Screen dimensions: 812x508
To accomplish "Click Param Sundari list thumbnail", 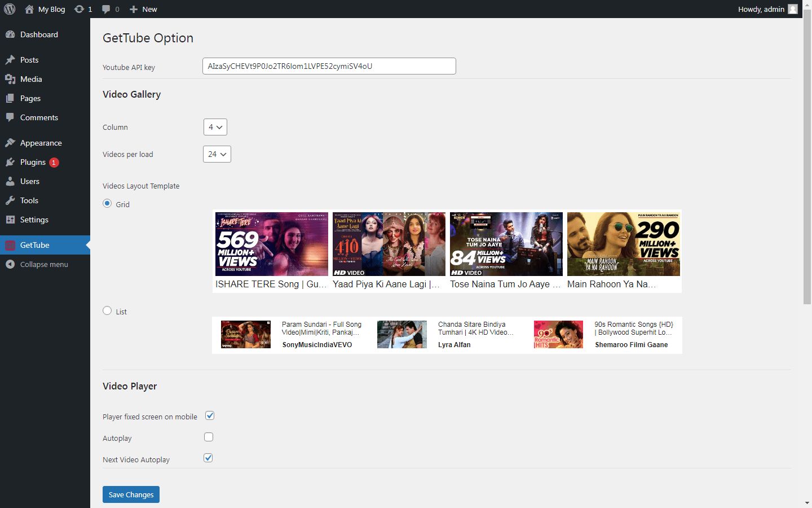I will (246, 334).
